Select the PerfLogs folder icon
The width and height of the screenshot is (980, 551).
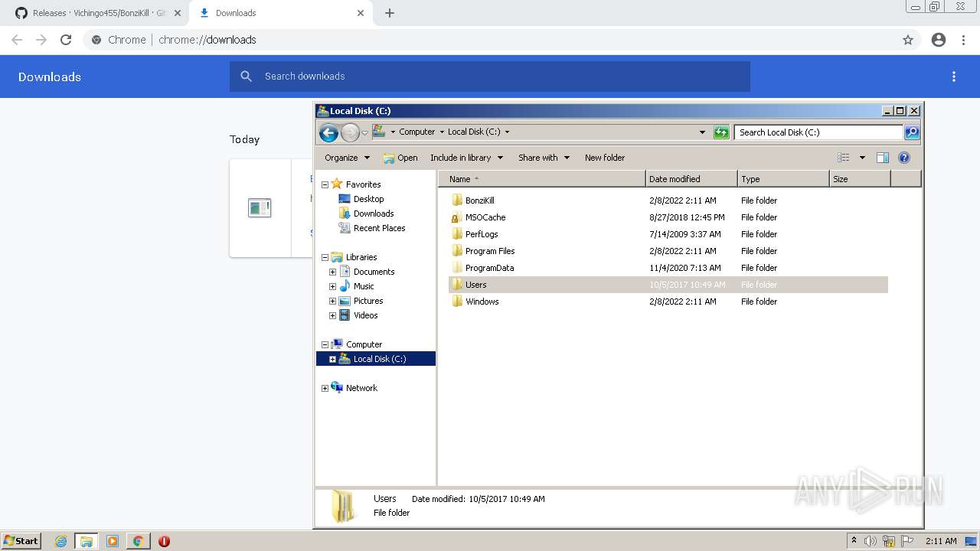[457, 234]
